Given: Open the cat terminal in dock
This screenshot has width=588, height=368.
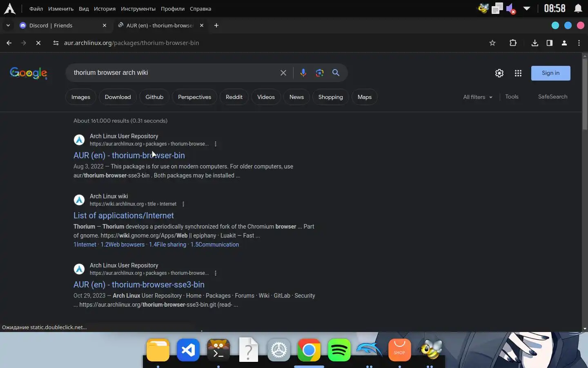Looking at the screenshot, I should [218, 350].
